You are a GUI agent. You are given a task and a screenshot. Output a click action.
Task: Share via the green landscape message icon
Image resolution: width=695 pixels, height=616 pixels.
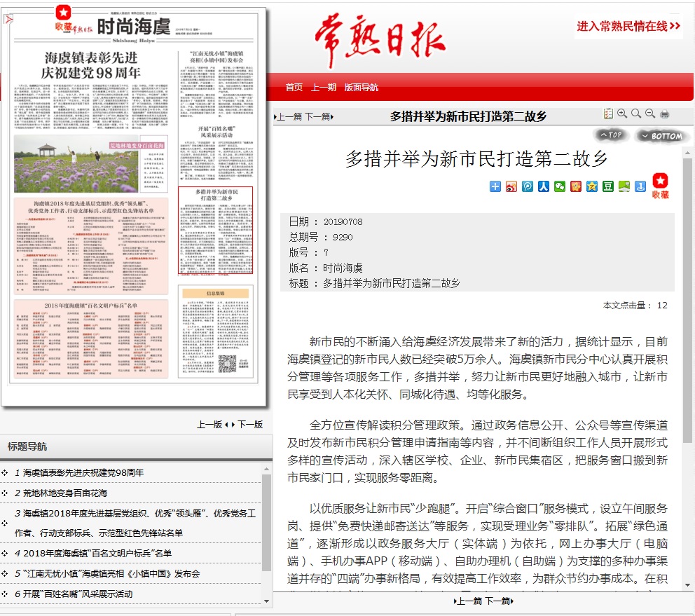pyautogui.click(x=624, y=186)
